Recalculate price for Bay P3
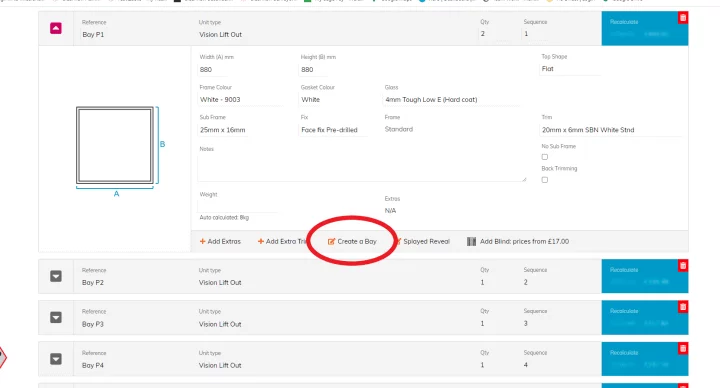This screenshot has height=388, width=720. 624,311
